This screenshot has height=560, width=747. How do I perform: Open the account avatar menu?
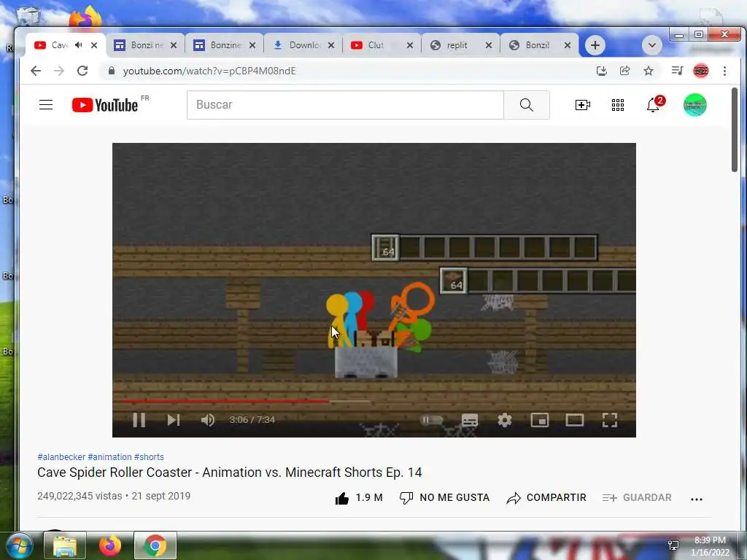tap(695, 105)
